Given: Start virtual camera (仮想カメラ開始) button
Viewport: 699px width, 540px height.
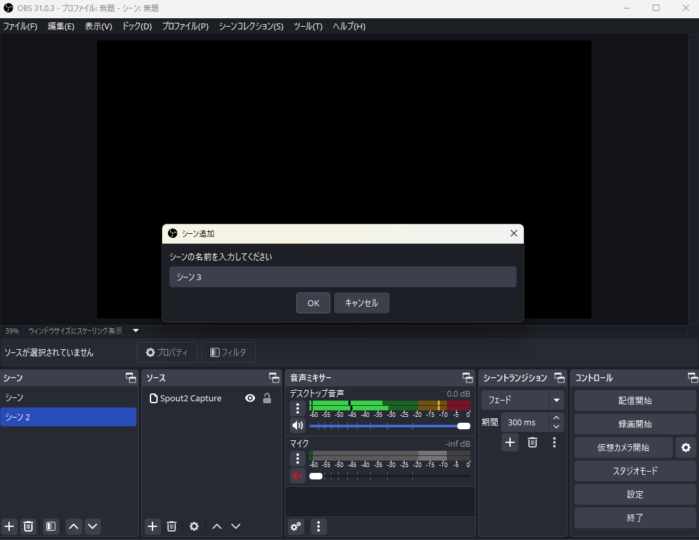Looking at the screenshot, I should (x=623, y=447).
